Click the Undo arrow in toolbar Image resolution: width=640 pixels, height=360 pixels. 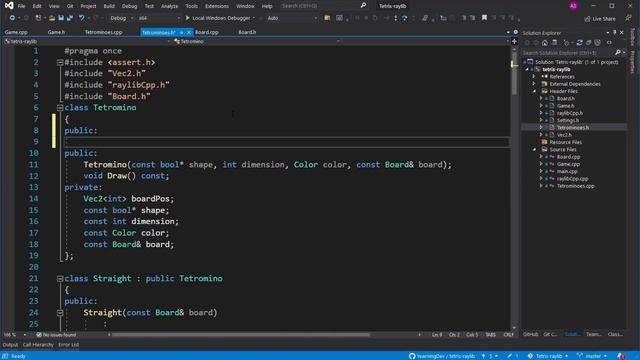[81, 18]
